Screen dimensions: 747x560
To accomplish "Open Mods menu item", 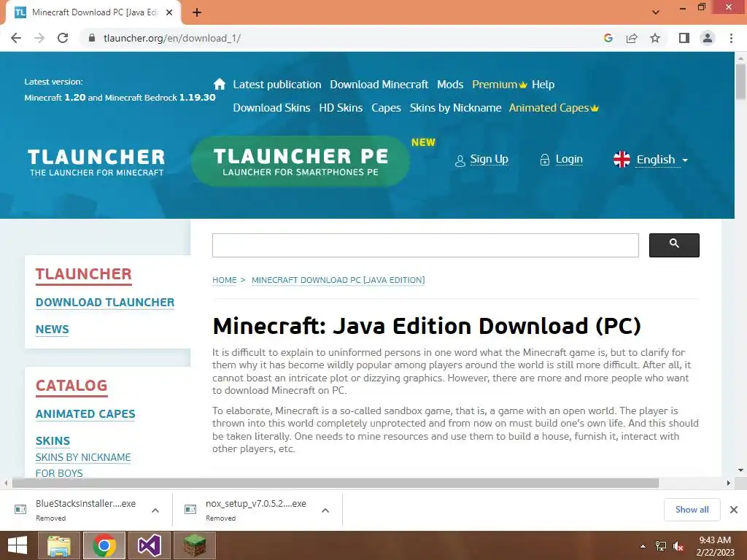I will [450, 85].
